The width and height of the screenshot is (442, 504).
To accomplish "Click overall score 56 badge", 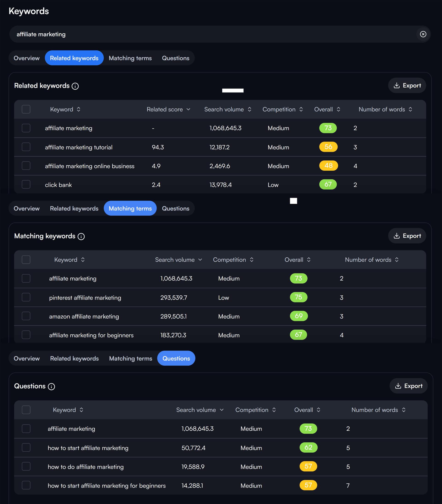I will point(328,147).
